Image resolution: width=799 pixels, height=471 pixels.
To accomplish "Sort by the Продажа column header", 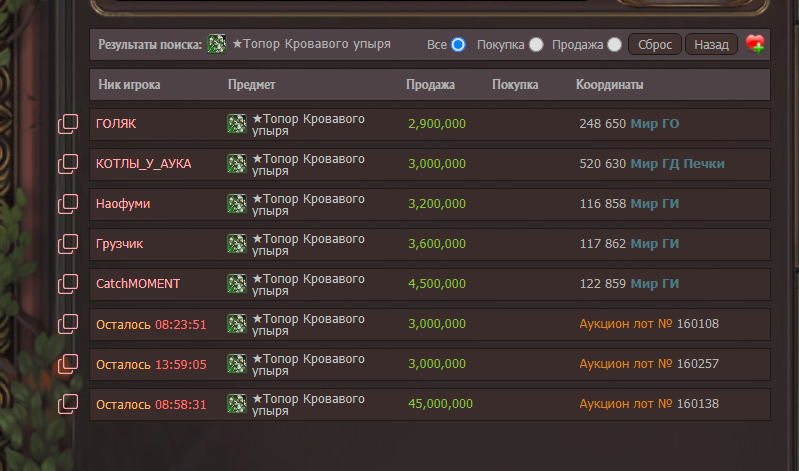I will pyautogui.click(x=430, y=85).
